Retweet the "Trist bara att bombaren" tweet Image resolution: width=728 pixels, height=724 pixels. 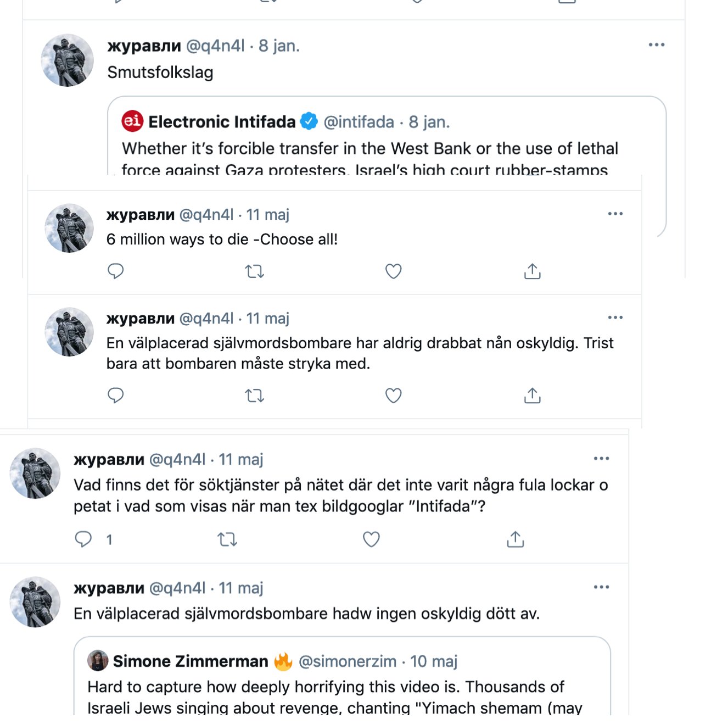[x=254, y=396]
